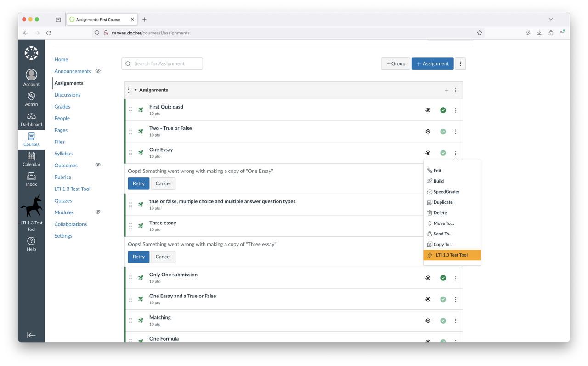Open the Inbox from the sidebar
Screen dimensions: 588x366
point(31,179)
